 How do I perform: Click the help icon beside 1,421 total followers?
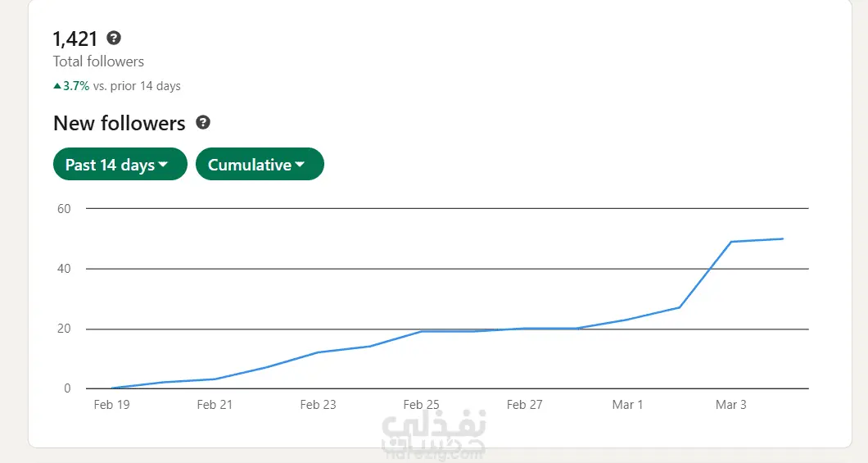pyautogui.click(x=114, y=39)
